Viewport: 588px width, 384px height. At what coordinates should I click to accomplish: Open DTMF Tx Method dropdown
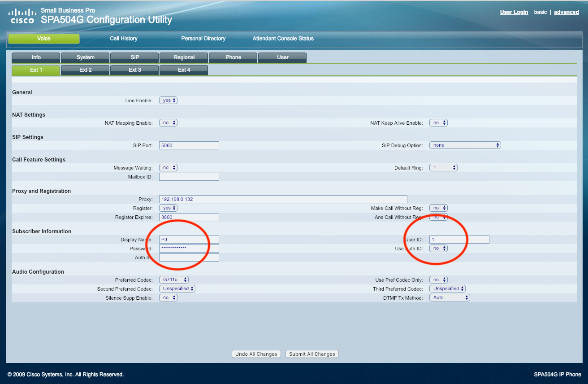coord(450,298)
